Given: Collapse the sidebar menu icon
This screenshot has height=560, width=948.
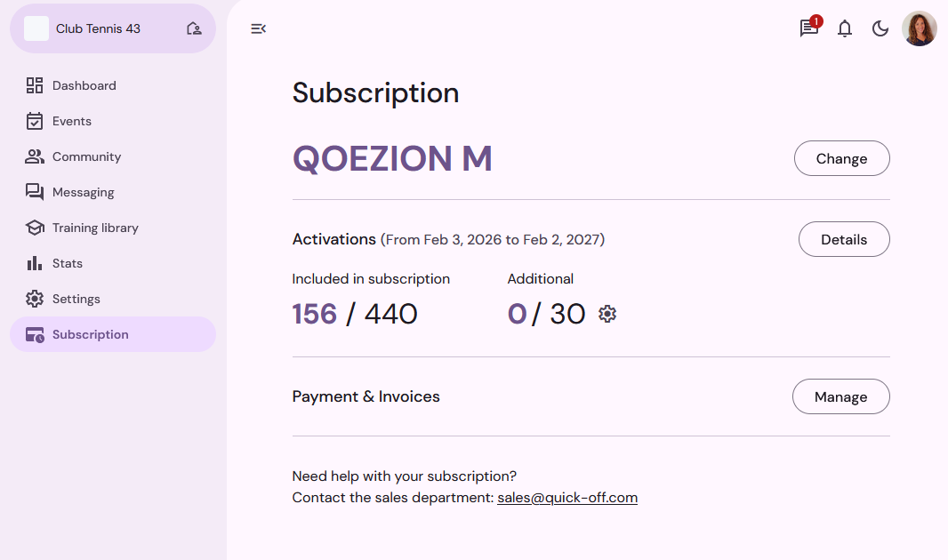Looking at the screenshot, I should (x=259, y=28).
